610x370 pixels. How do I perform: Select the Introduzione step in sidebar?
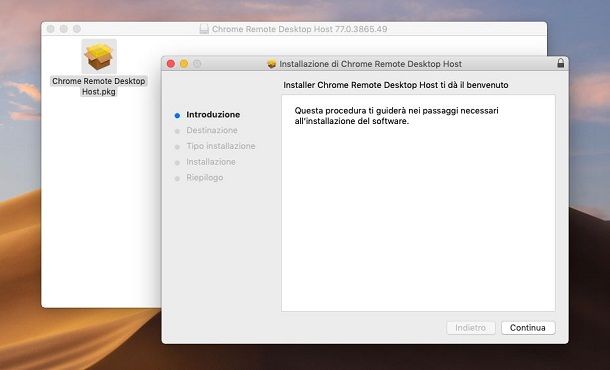(x=213, y=114)
